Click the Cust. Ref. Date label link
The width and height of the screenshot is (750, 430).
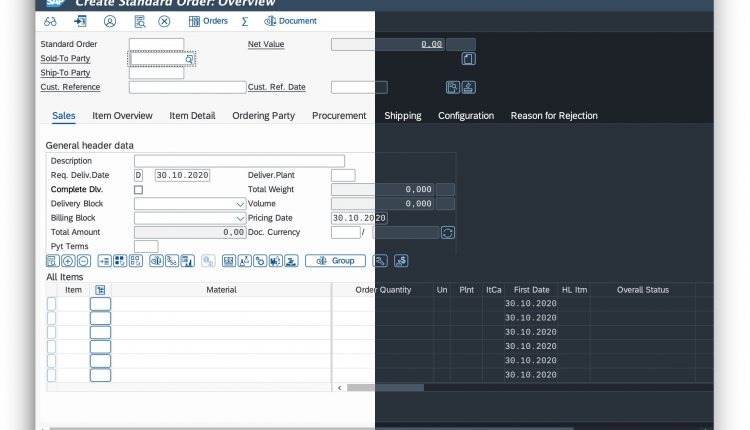[276, 87]
